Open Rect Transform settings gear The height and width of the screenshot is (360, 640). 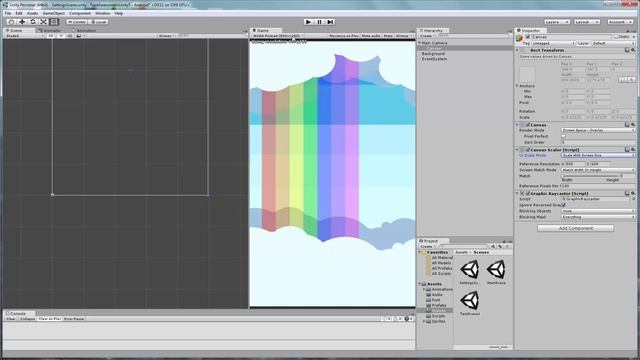pos(633,50)
